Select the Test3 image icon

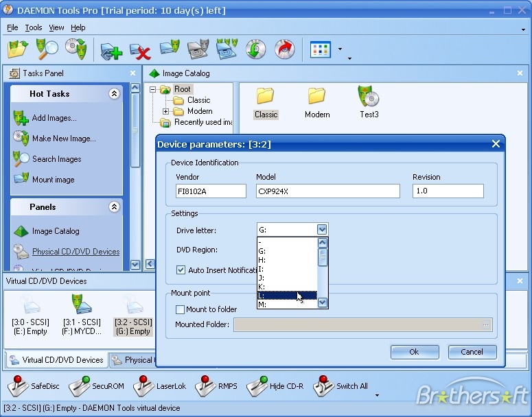click(369, 102)
